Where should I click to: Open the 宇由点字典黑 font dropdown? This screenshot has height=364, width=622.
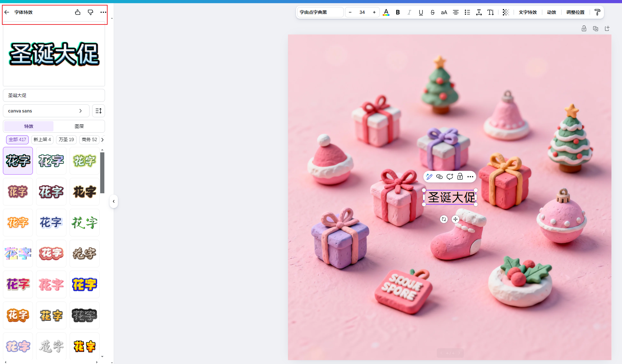(x=320, y=12)
